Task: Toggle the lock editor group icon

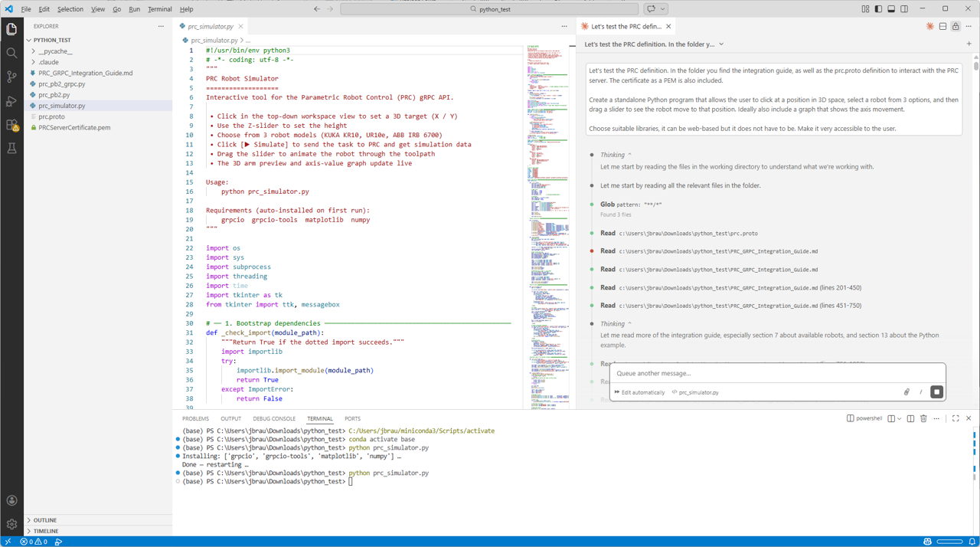Action: [x=955, y=26]
